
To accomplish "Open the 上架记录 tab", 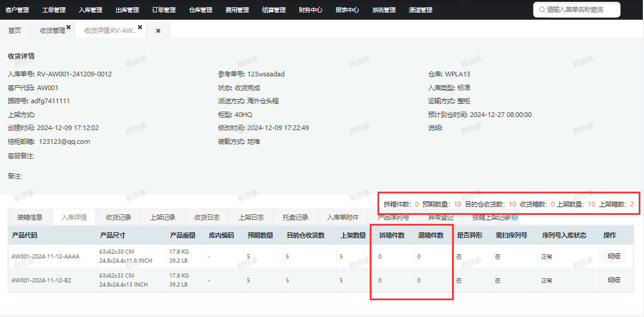I will 163,217.
